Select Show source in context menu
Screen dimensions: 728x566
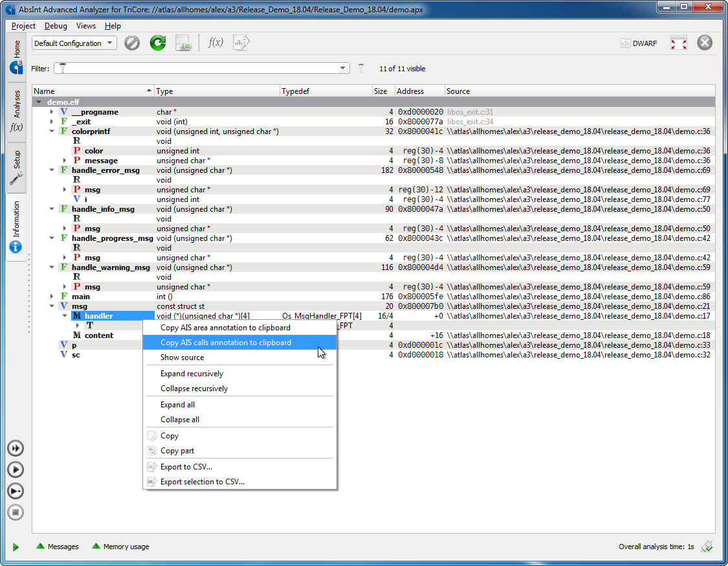(239, 357)
